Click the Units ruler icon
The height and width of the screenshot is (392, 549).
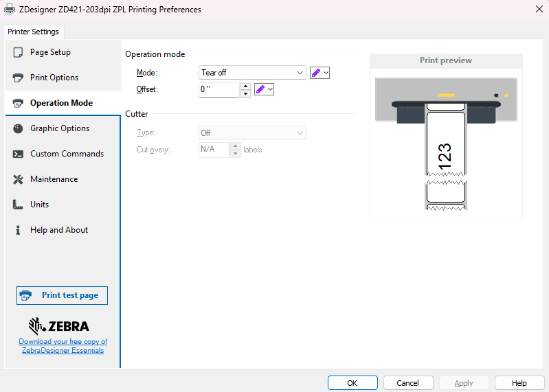tap(18, 205)
